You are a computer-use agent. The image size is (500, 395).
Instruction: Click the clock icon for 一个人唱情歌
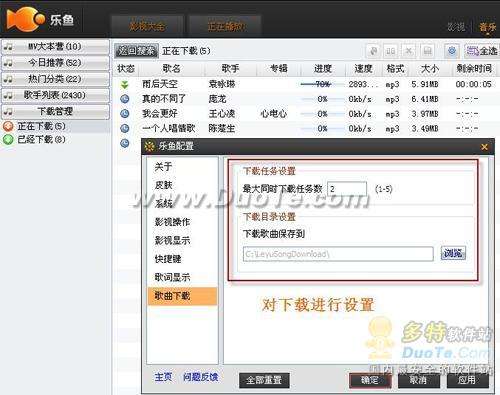coord(125,128)
